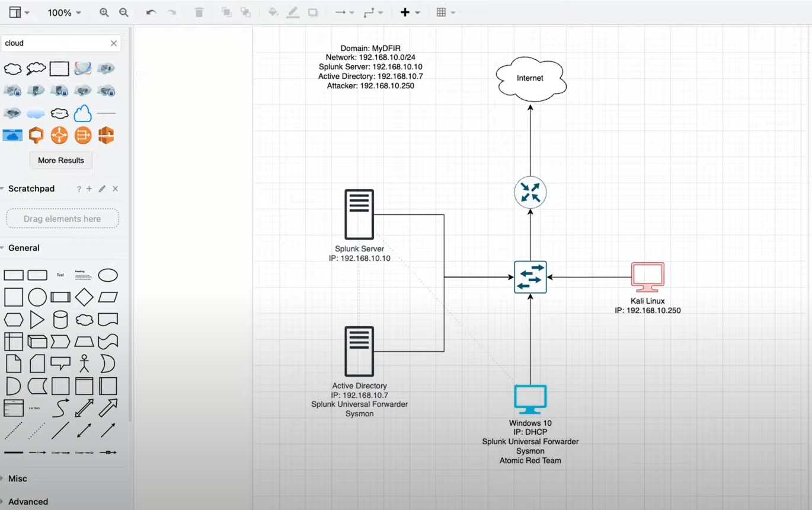Select the blue Windows 10 monitor icon

[530, 399]
